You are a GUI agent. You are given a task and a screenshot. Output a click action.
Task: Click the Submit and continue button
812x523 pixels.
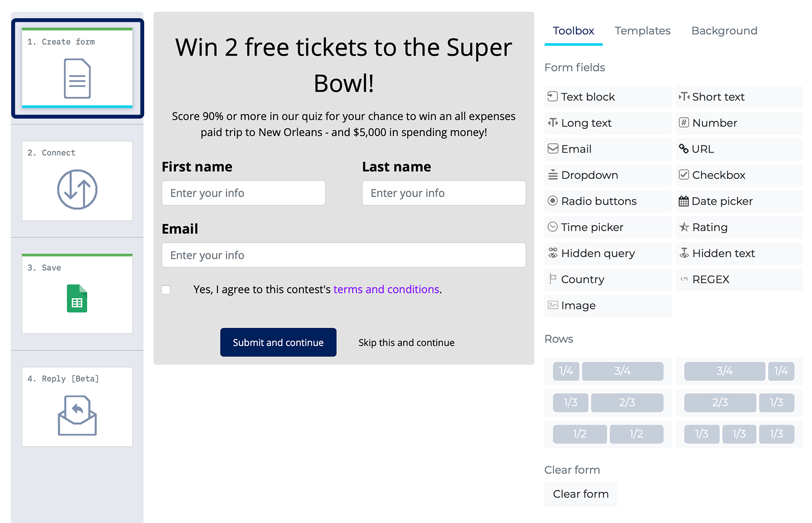tap(278, 342)
